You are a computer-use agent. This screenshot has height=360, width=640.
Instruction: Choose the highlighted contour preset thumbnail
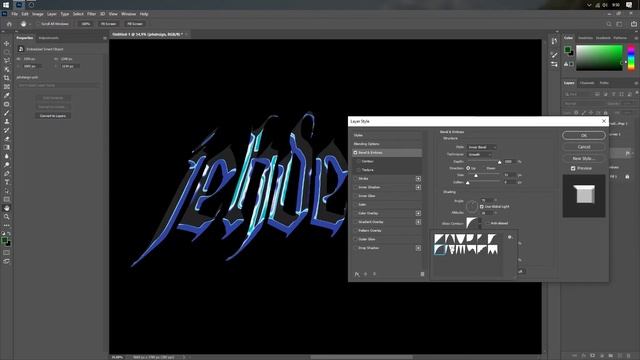(440, 249)
